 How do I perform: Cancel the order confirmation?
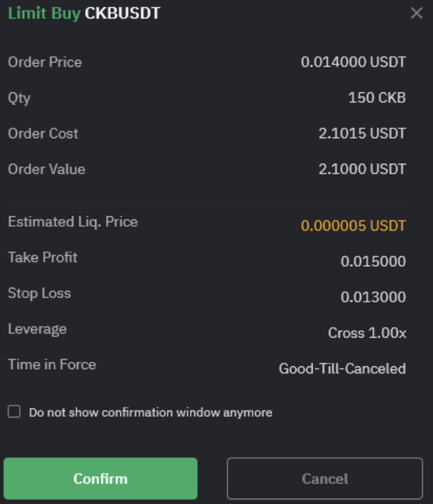point(325,478)
